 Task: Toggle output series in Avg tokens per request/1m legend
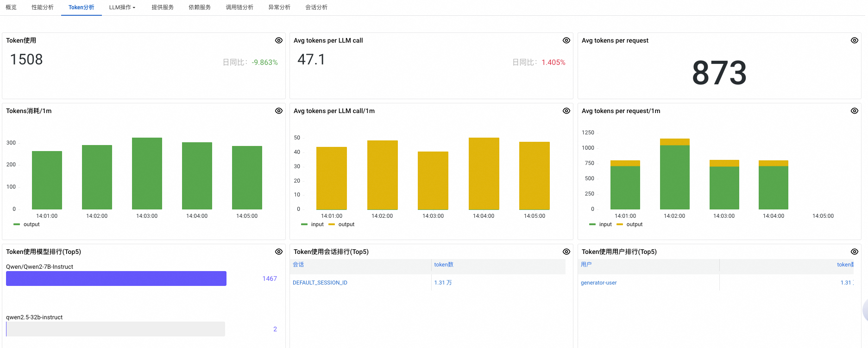coord(634,224)
